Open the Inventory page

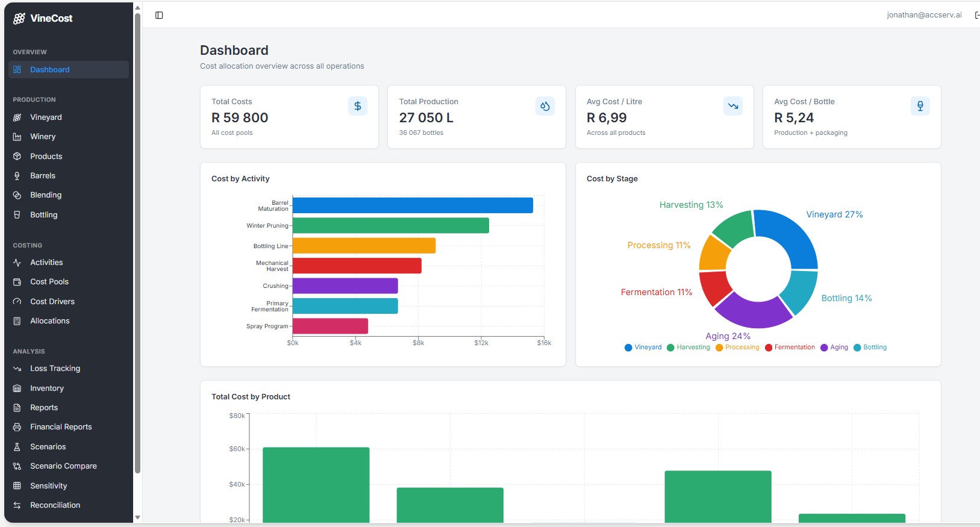tap(69, 388)
